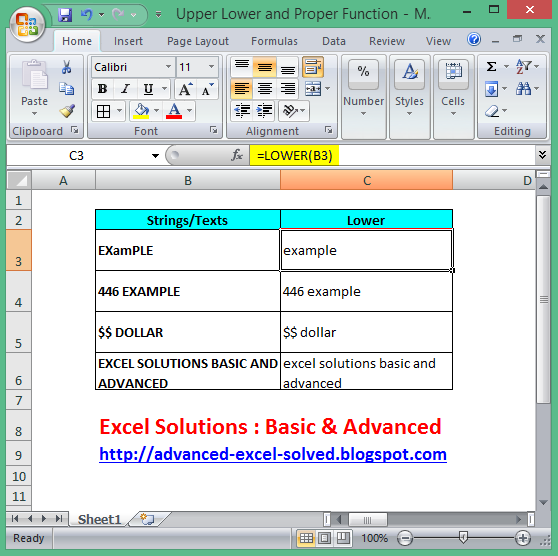Set Top Align vertical alignment
Screen dimensions: 558x556
click(x=242, y=67)
